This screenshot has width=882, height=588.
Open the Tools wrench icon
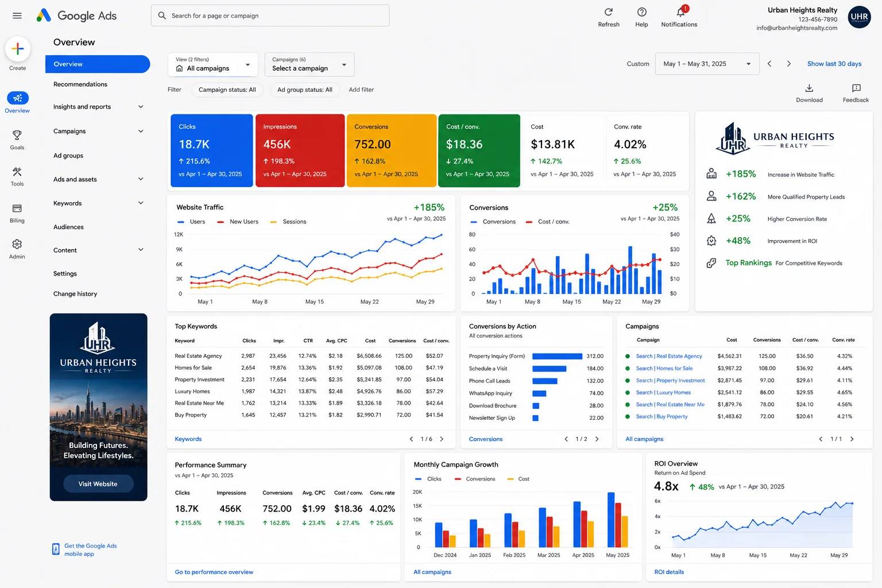tap(17, 172)
